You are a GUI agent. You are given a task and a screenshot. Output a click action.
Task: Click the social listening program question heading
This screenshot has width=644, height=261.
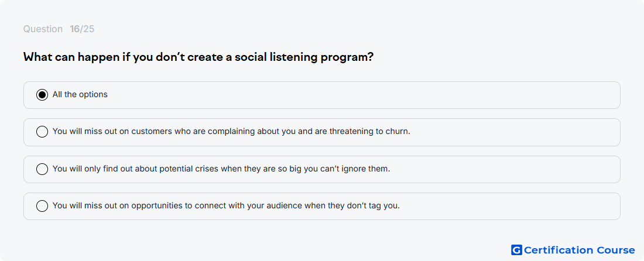click(x=198, y=57)
